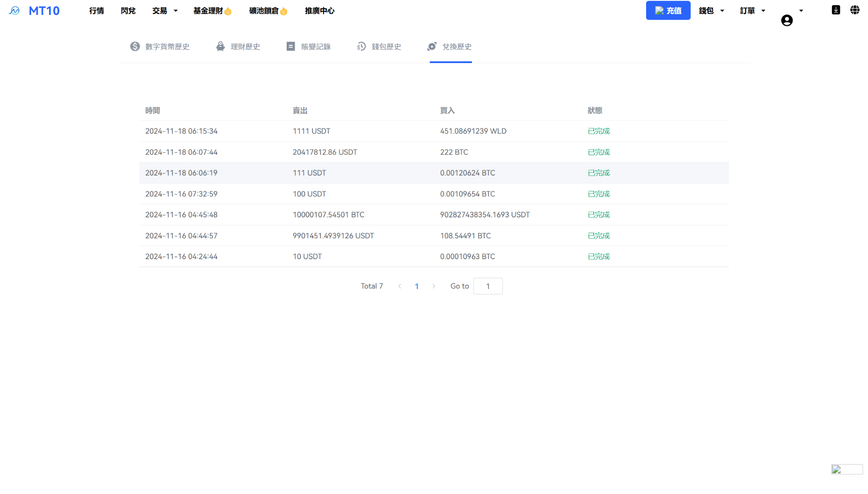Click the 222 BTC cell

(x=454, y=152)
